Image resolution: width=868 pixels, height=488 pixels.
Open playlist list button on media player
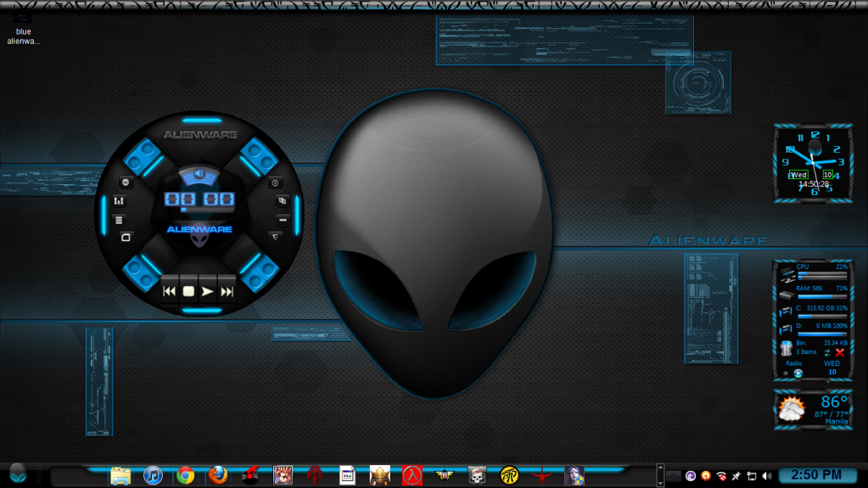(x=119, y=220)
